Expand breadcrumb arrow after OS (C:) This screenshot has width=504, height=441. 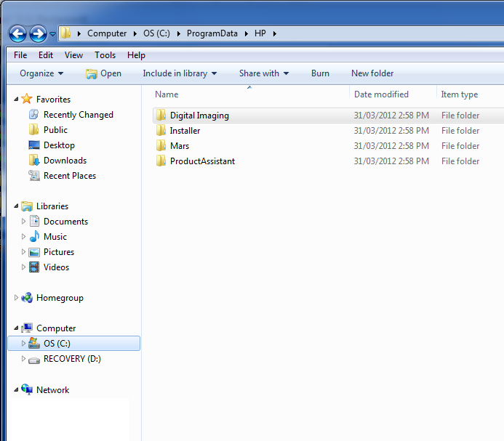(x=179, y=33)
